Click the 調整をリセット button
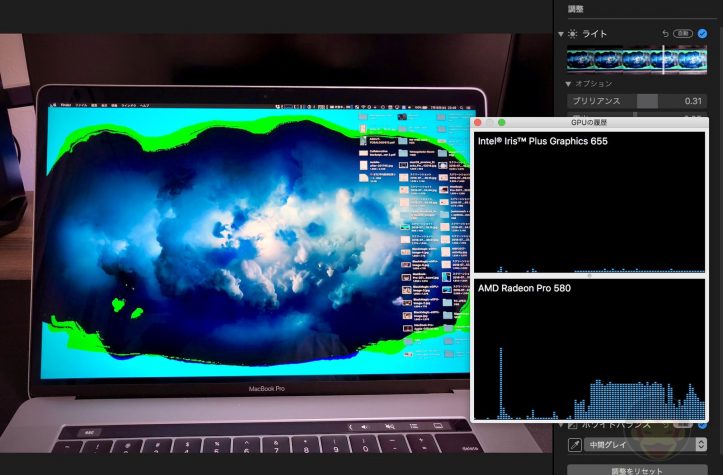This screenshot has height=475, width=723. [637, 470]
